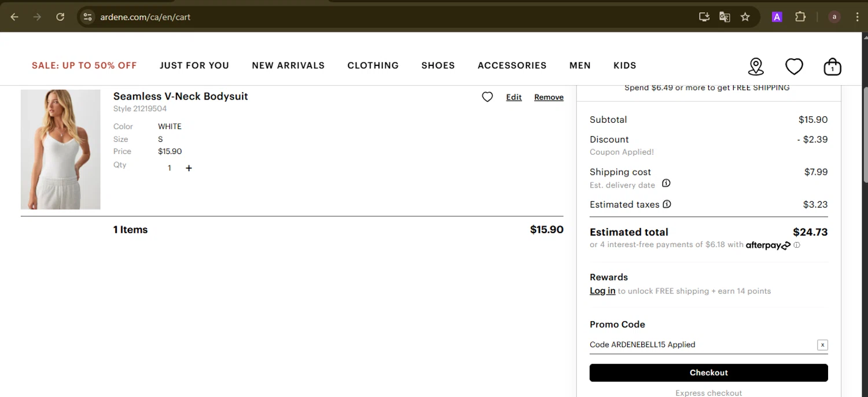Open the browser profile avatar
The height and width of the screenshot is (397, 868).
(834, 17)
